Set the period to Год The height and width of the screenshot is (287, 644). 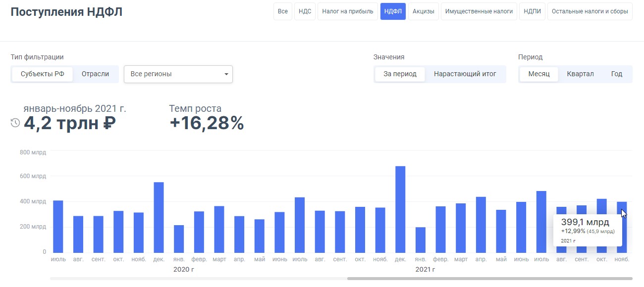(x=616, y=74)
